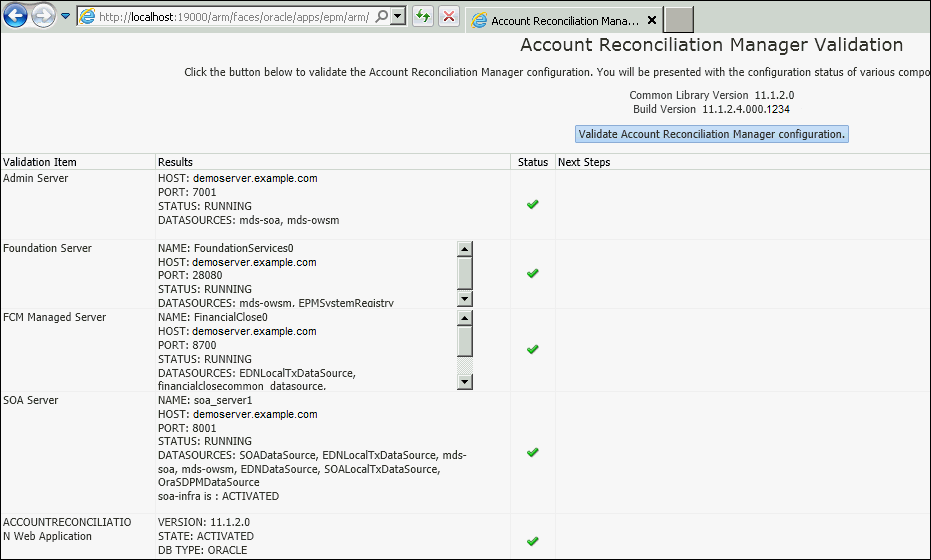Click the Foundation Server green checkmark status
The width and height of the screenshot is (931, 560).
533,273
